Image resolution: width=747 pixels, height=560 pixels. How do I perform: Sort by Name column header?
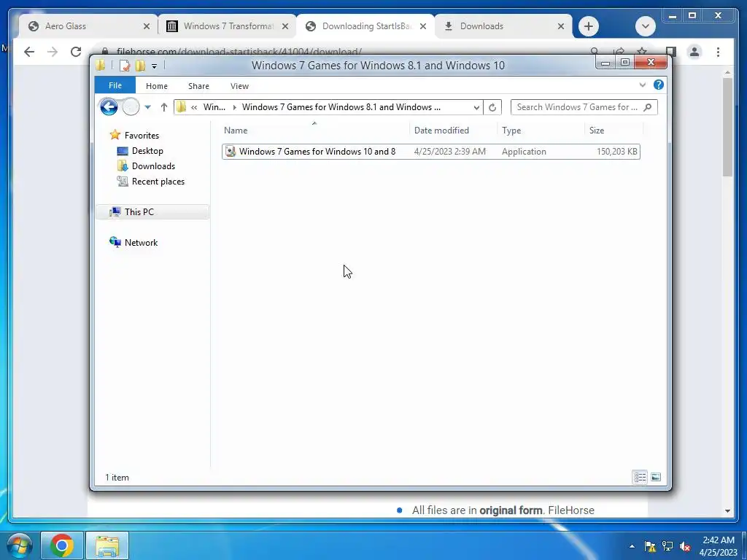[x=314, y=131]
